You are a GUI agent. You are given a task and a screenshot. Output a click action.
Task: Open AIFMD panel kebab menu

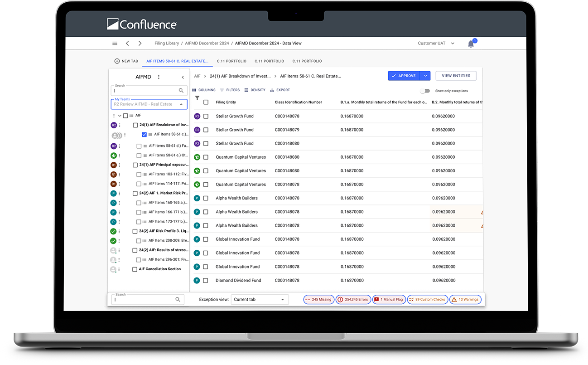tap(159, 77)
